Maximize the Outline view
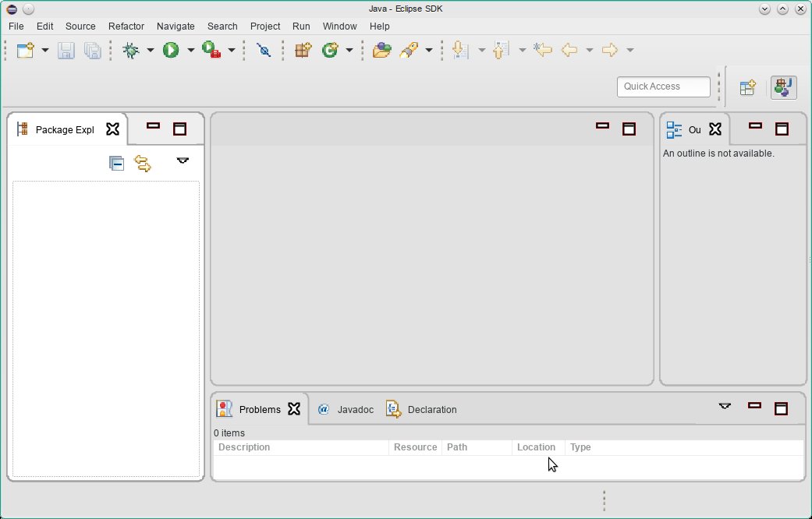812x519 pixels. tap(782, 129)
